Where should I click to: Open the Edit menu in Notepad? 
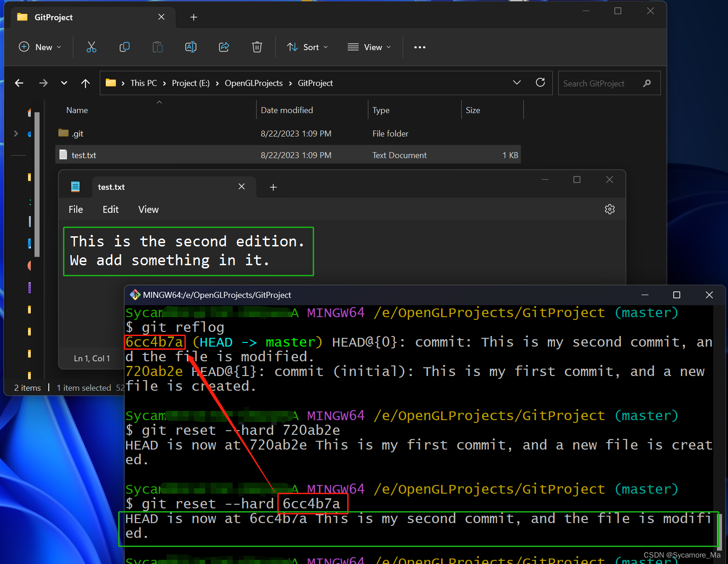pyautogui.click(x=110, y=210)
